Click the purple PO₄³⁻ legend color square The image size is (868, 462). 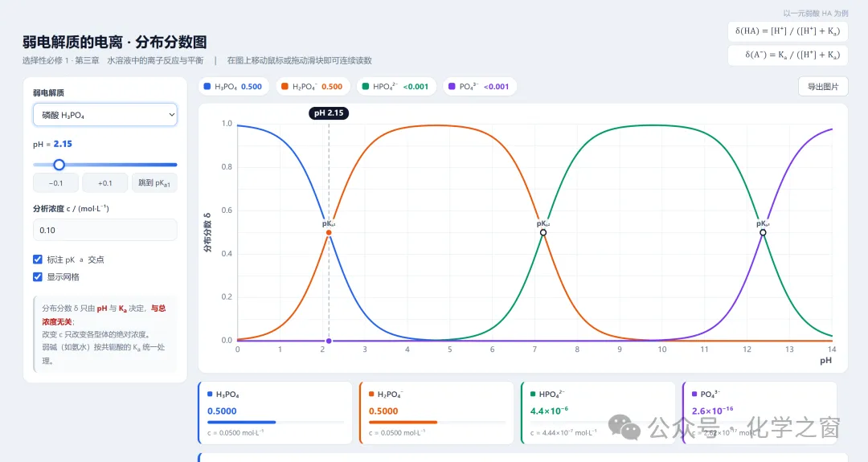[452, 86]
